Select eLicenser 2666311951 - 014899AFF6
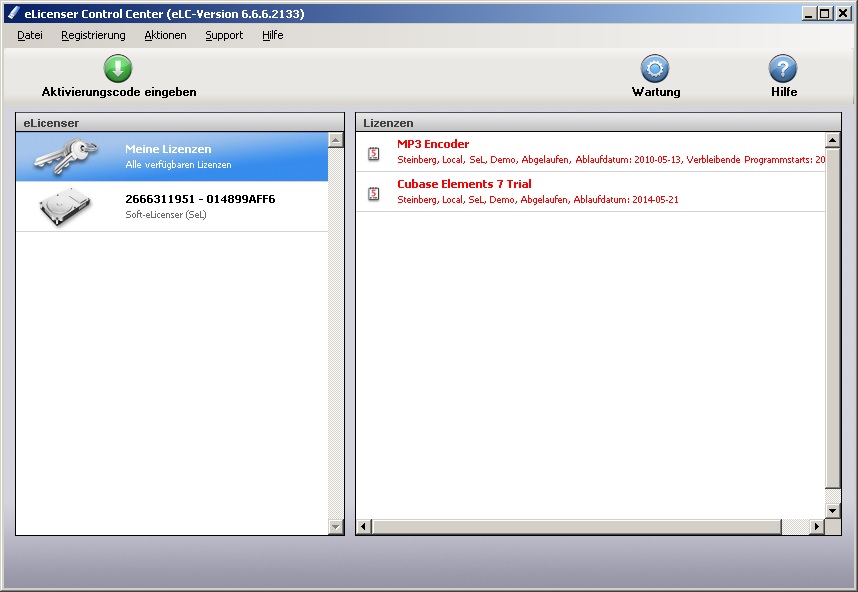This screenshot has width=858, height=592. (x=172, y=206)
